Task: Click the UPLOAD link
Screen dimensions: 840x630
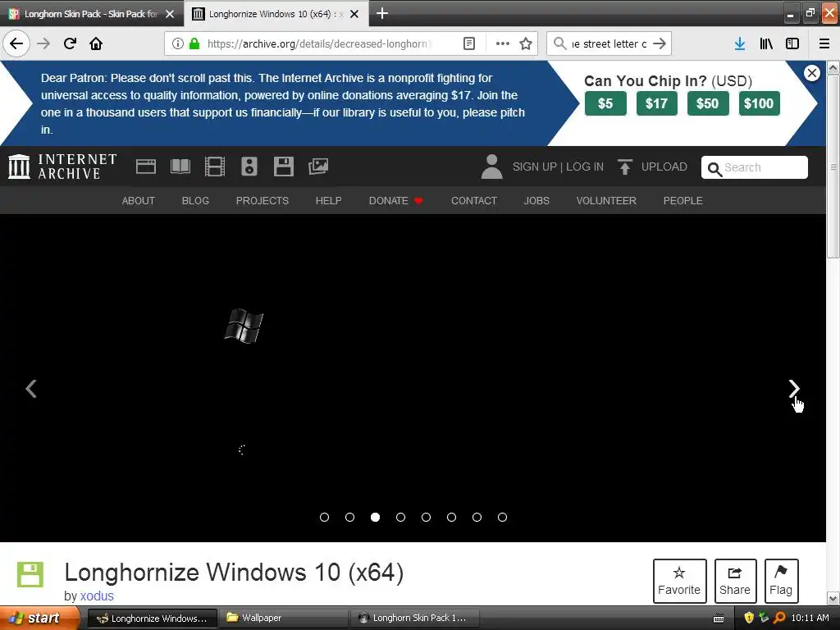Action: (664, 167)
